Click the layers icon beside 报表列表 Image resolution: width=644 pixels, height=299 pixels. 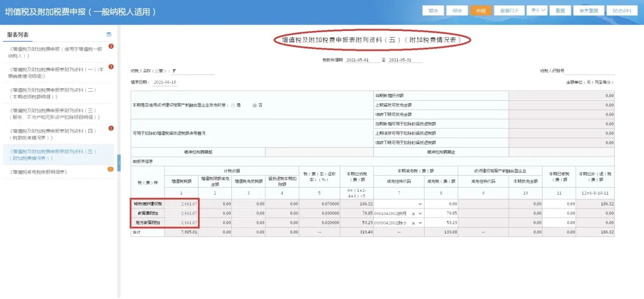tap(109, 35)
